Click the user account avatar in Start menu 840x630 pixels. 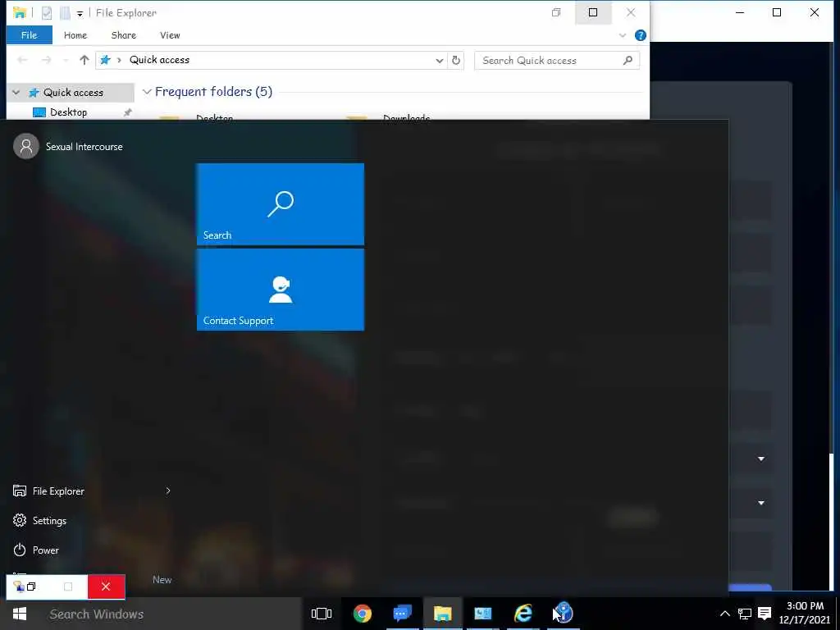26,146
